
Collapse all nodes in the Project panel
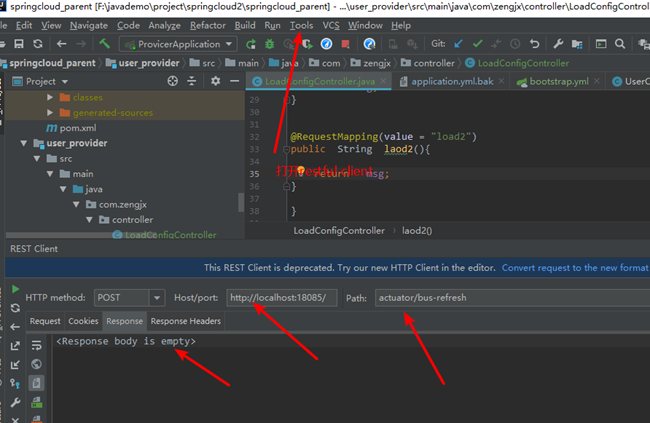192,81
